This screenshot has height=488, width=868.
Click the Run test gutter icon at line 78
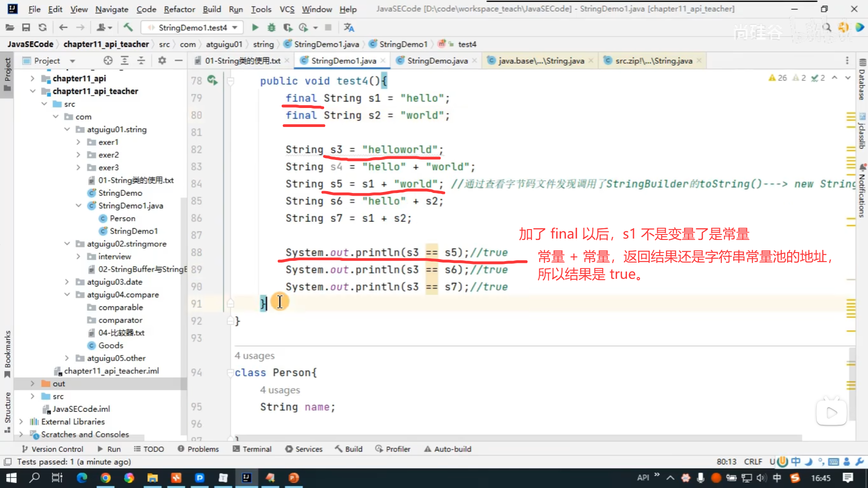(212, 80)
